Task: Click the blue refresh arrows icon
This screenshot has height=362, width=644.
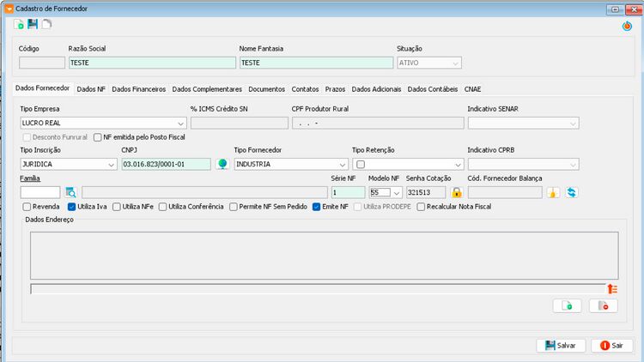Action: [571, 192]
